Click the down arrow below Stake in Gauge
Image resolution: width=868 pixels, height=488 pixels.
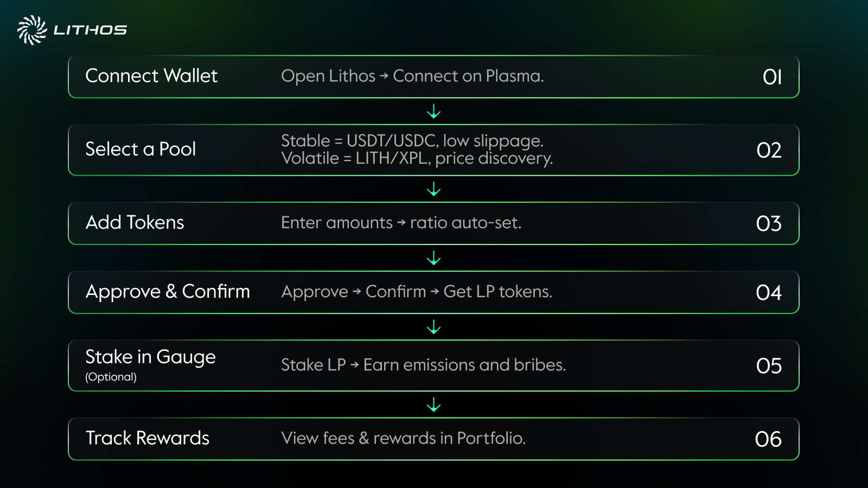pos(433,404)
